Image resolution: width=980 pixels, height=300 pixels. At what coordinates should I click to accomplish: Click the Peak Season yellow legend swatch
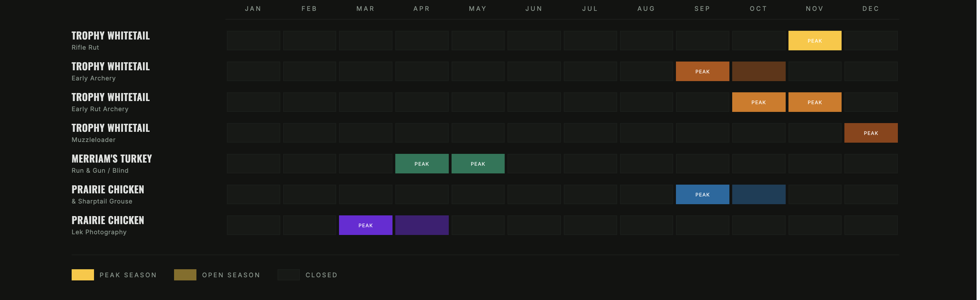[83, 275]
